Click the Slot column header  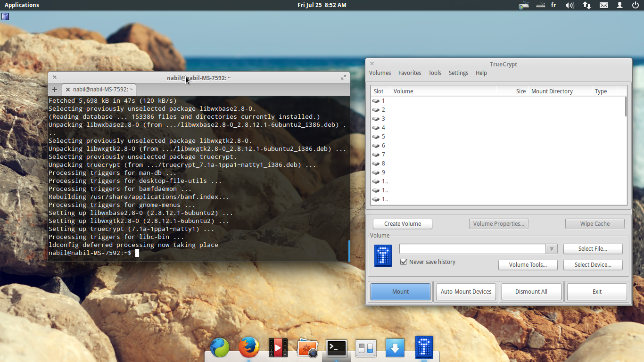point(379,91)
